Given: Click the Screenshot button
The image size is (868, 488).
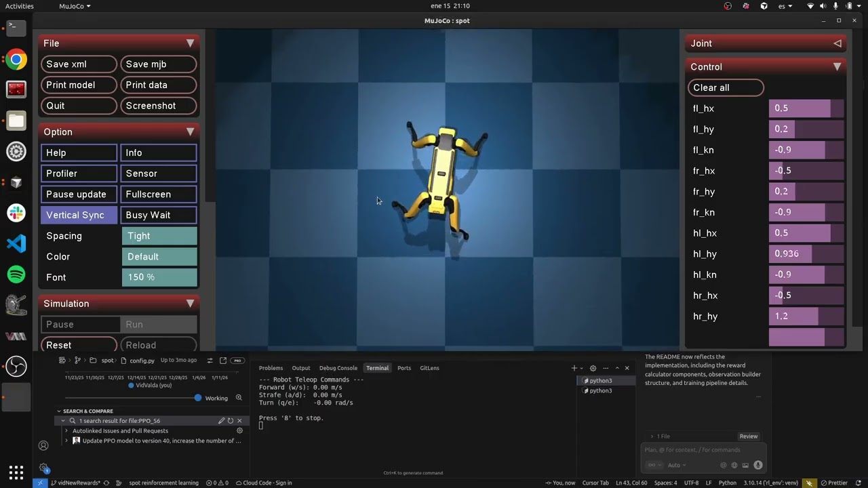Looking at the screenshot, I should pos(159,106).
